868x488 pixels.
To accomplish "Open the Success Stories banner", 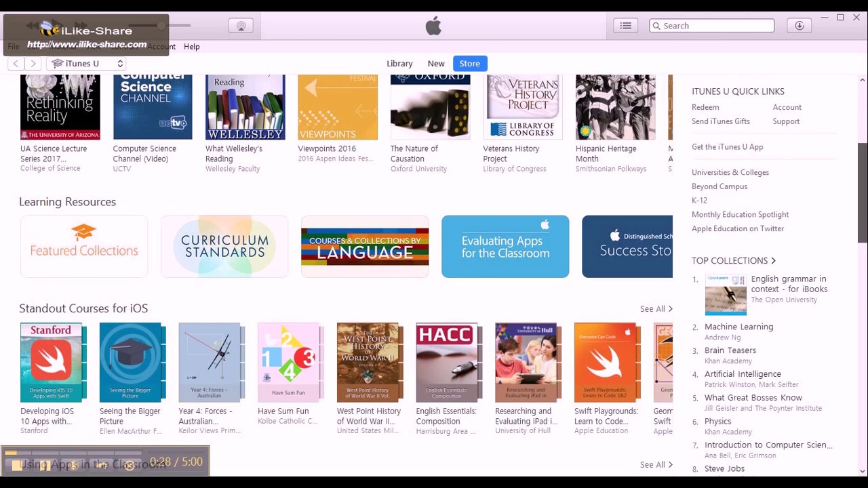I will coord(627,247).
